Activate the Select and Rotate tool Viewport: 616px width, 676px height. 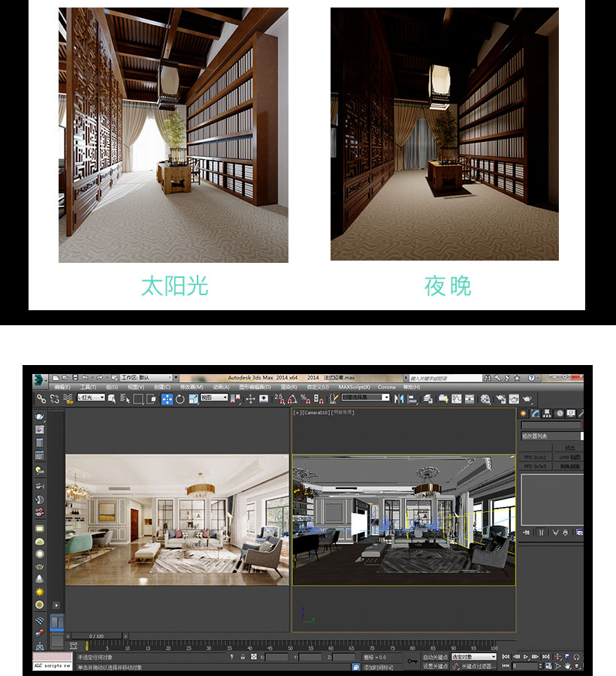pyautogui.click(x=180, y=399)
